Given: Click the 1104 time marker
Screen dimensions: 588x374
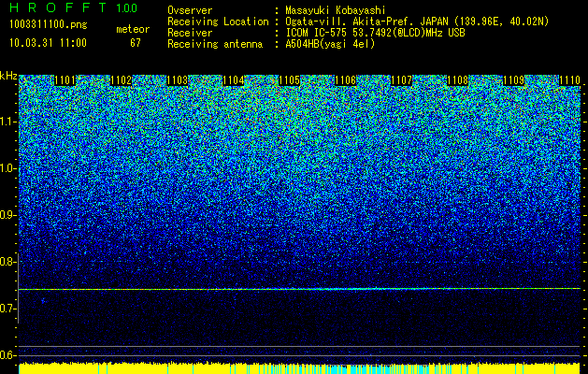Looking at the screenshot, I should 234,80.
